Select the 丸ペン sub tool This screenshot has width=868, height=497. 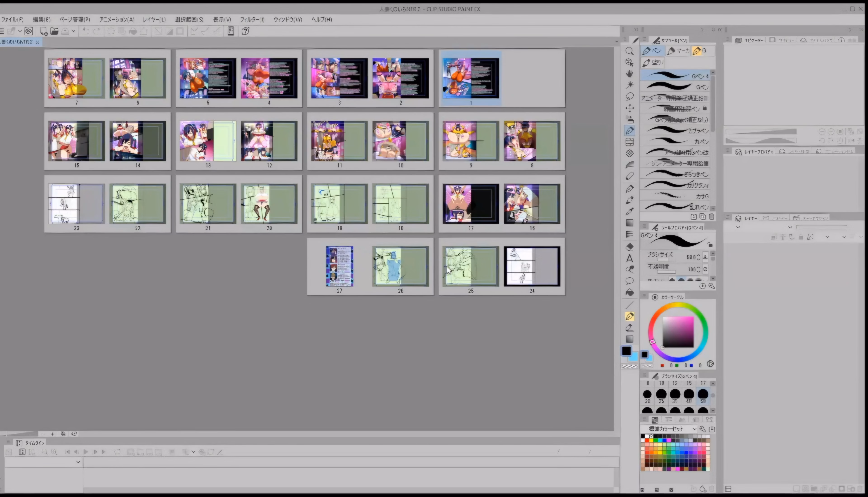point(675,142)
